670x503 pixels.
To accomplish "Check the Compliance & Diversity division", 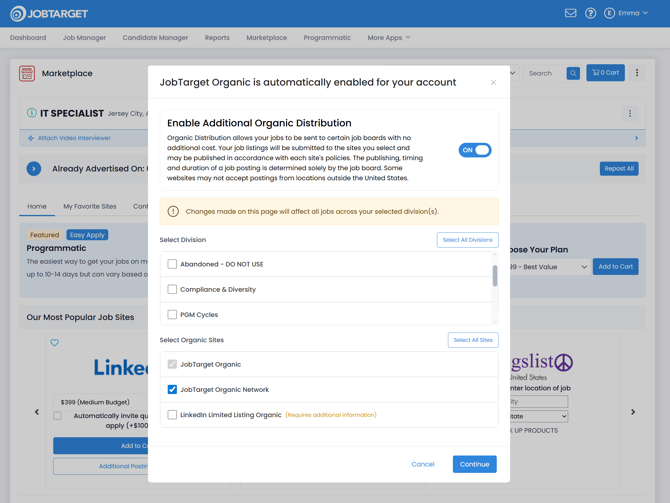I will [172, 290].
